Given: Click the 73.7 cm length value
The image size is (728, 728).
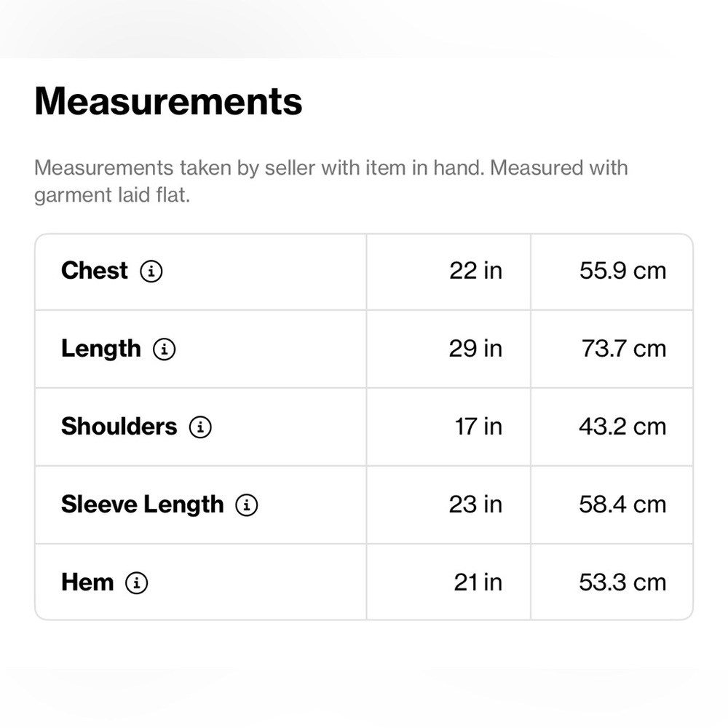Looking at the screenshot, I should [623, 349].
